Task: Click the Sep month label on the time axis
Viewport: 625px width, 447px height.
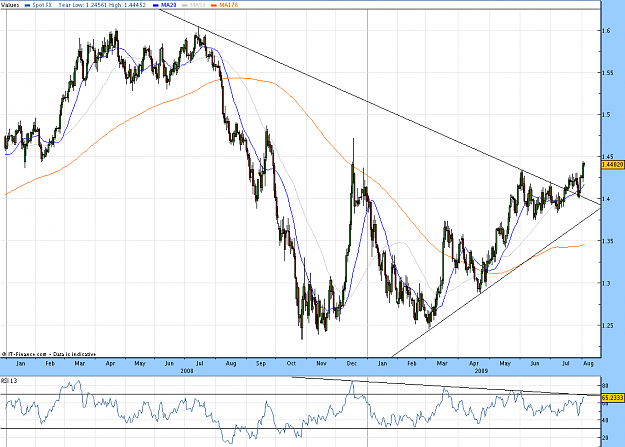Action: pos(261,363)
